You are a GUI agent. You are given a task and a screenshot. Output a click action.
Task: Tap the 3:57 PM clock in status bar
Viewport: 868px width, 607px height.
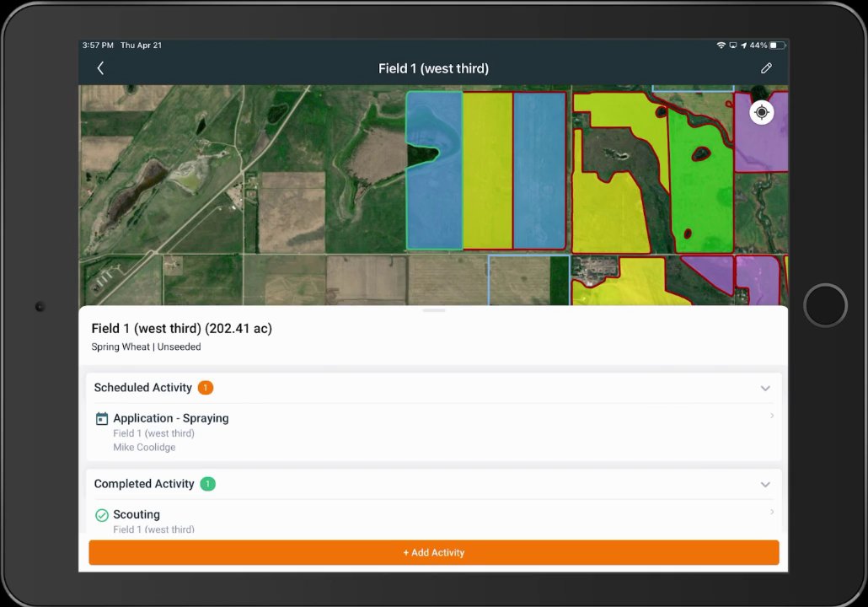click(98, 46)
